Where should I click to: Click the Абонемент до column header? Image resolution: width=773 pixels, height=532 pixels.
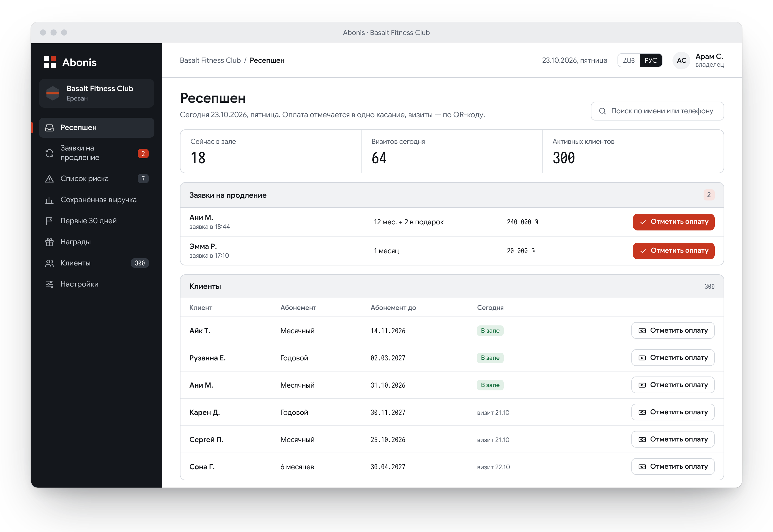coord(393,308)
